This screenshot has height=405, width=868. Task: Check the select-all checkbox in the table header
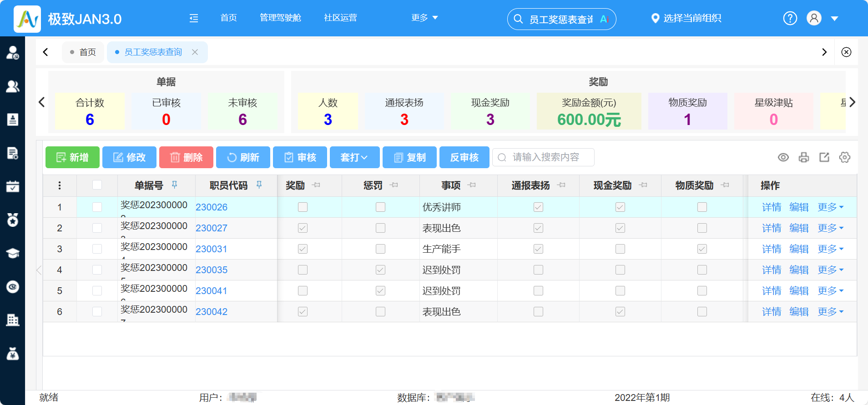(97, 185)
